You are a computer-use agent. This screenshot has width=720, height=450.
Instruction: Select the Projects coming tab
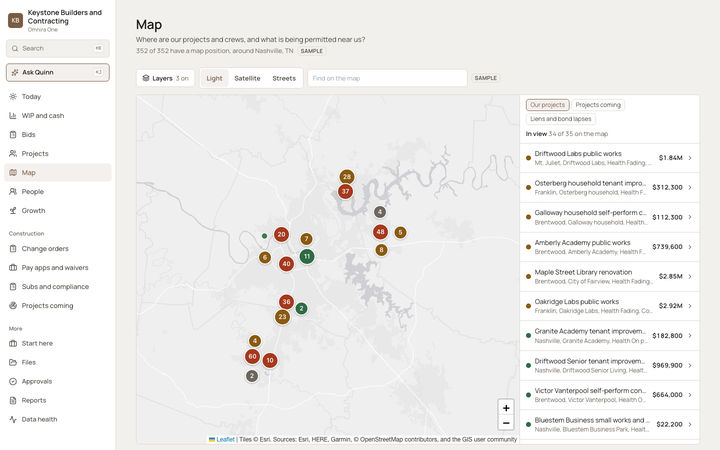click(598, 105)
